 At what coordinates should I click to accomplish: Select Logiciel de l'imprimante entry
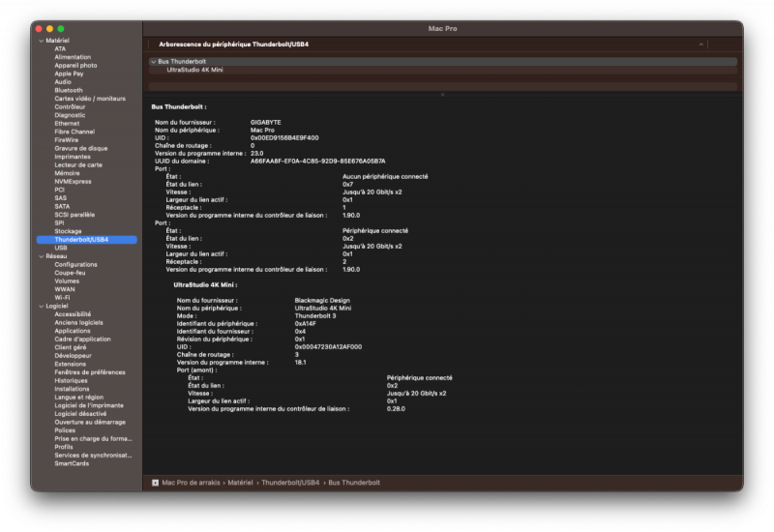pyautogui.click(x=89, y=405)
